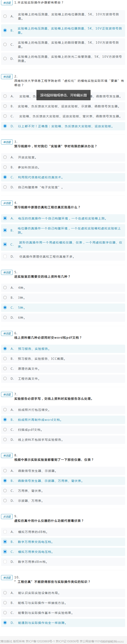127x644 pixels.
Task: Click the 滚动鼠标轴或单击 screenshot prompt
Action: pos(64,95)
